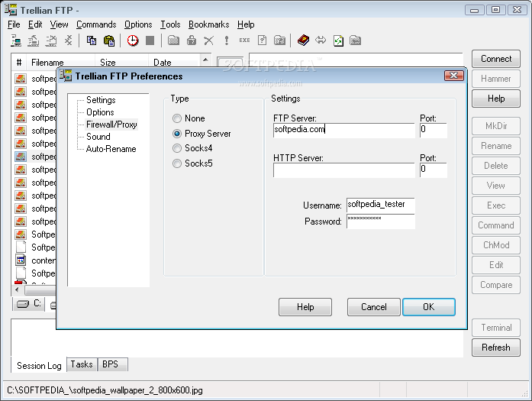Viewport: 532px width, 401px height.
Task: Click the padlock permissions toolbar icon
Action: (192, 40)
